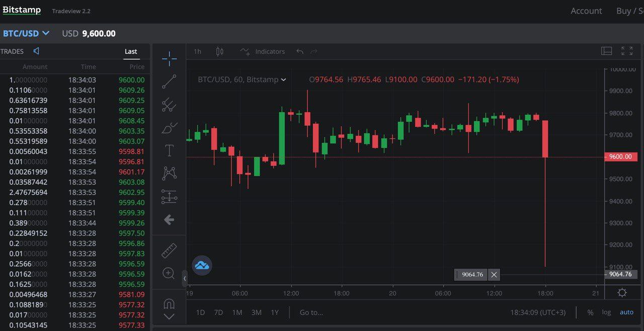The image size is (644, 331).
Task: Select the prediction and measurement tool
Action: (169, 197)
